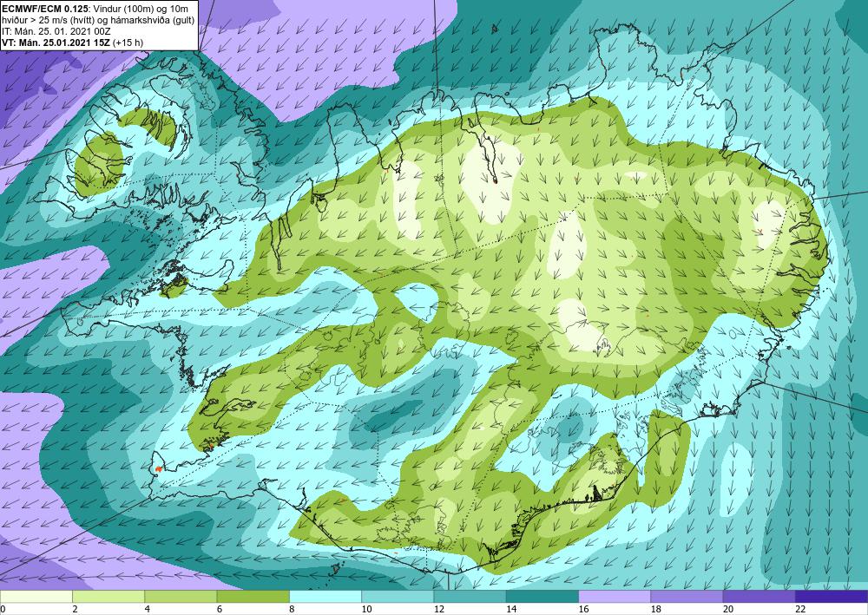
Task: Click the legend scale label '12'
Action: coord(439,609)
